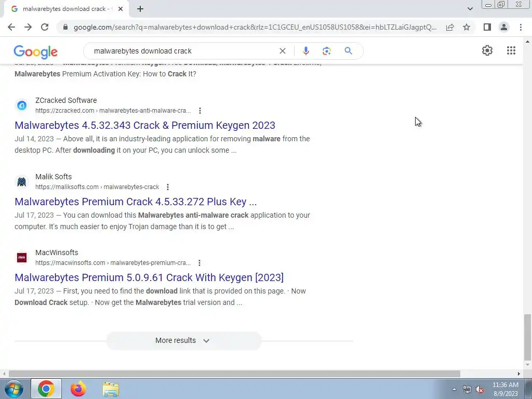Screen dimensions: 532x399
Task: Go to the Google homepage logo
Action: point(36,51)
